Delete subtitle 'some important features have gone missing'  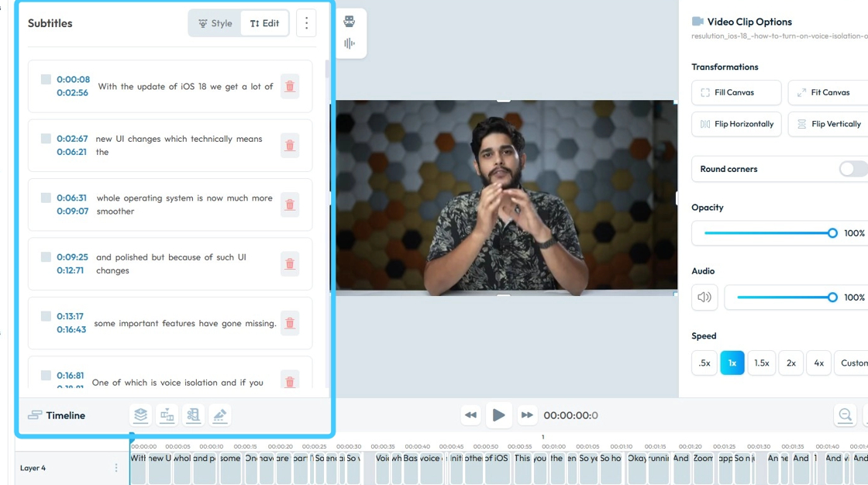pyautogui.click(x=290, y=323)
